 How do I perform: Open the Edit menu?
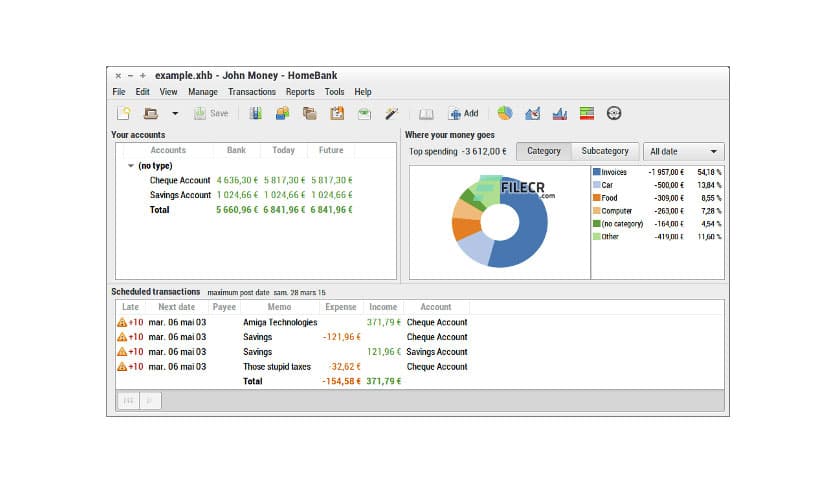(x=142, y=92)
